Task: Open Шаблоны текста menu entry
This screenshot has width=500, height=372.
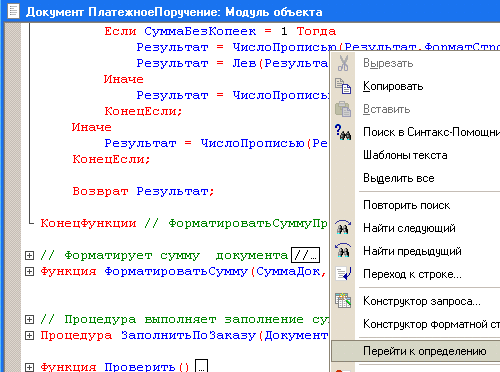Action: 405,155
